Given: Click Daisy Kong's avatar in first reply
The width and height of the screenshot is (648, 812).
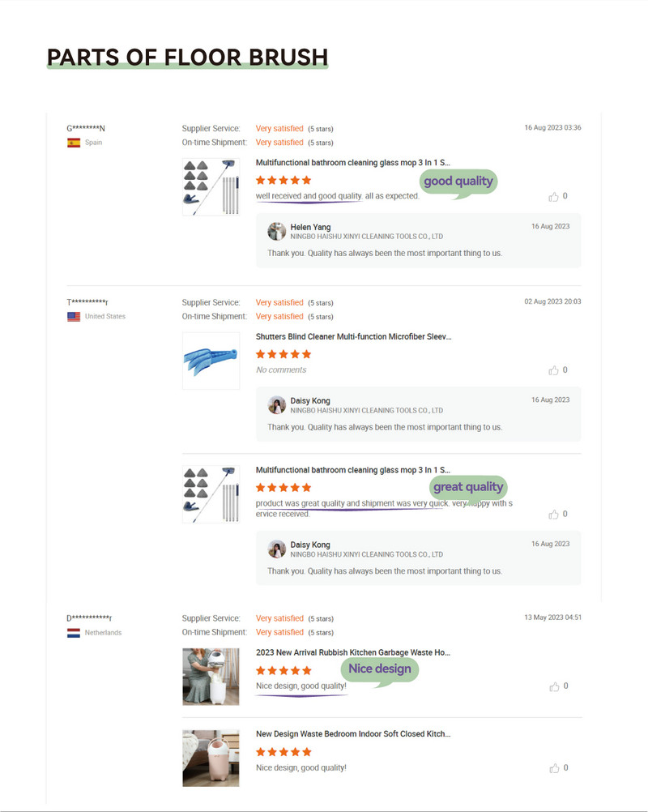Looking at the screenshot, I should pyautogui.click(x=277, y=405).
